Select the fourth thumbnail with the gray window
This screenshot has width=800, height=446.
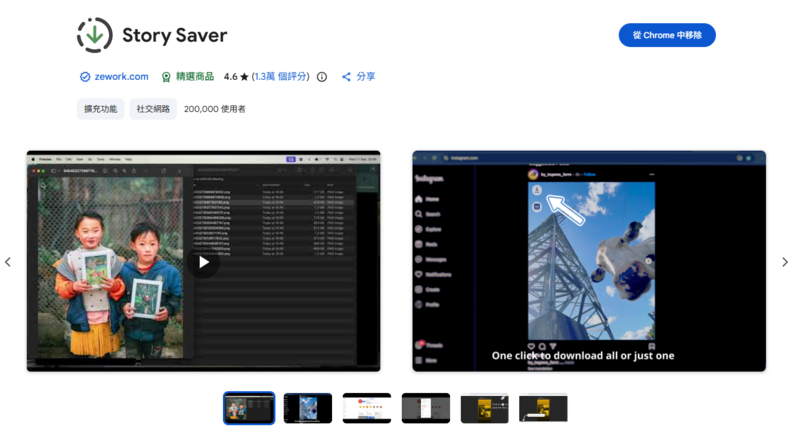pos(426,408)
